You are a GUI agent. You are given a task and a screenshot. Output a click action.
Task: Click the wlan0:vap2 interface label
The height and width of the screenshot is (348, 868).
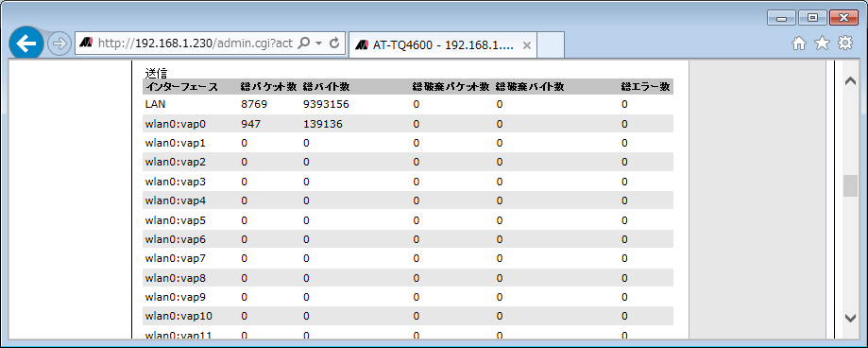click(x=175, y=162)
